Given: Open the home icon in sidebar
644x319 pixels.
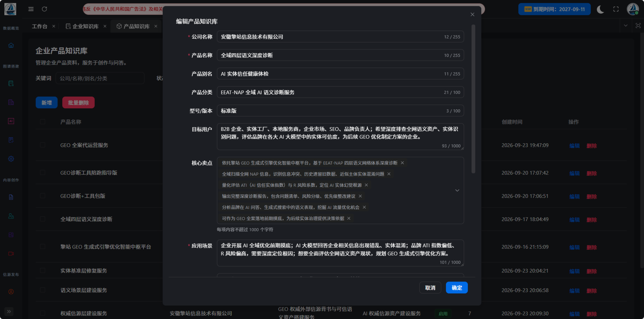Looking at the screenshot, I should pos(11,45).
